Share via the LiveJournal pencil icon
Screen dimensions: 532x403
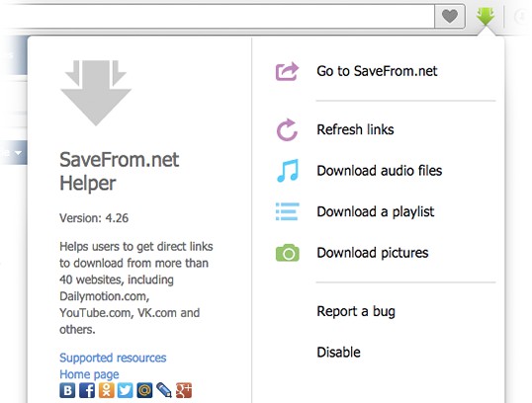point(164,390)
